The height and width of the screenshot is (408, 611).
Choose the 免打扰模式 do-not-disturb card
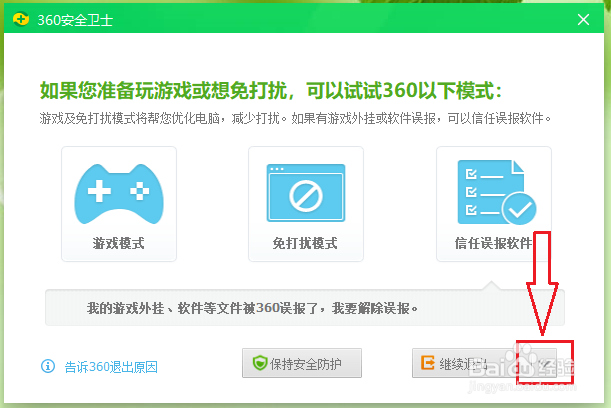point(306,204)
